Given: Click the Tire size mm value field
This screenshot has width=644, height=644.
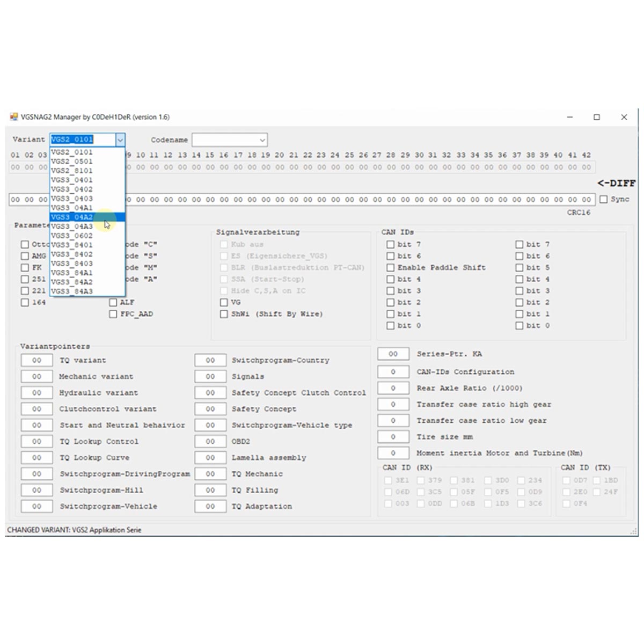Looking at the screenshot, I should pos(393,436).
